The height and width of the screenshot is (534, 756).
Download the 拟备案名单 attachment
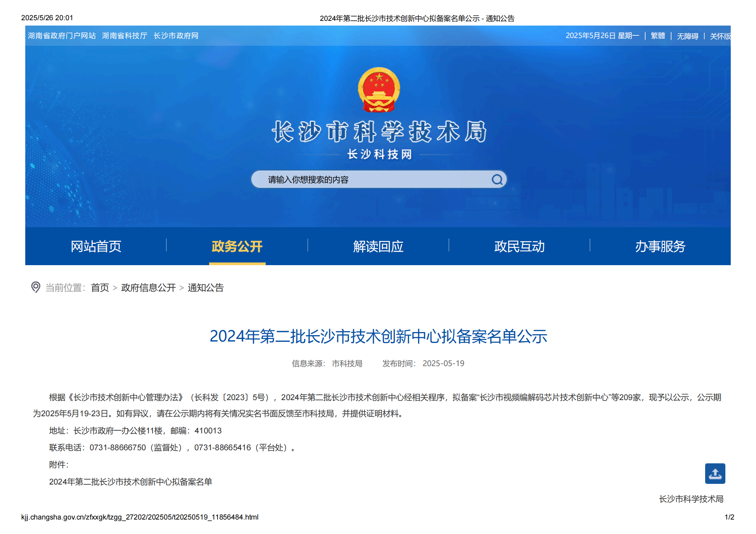click(x=131, y=482)
